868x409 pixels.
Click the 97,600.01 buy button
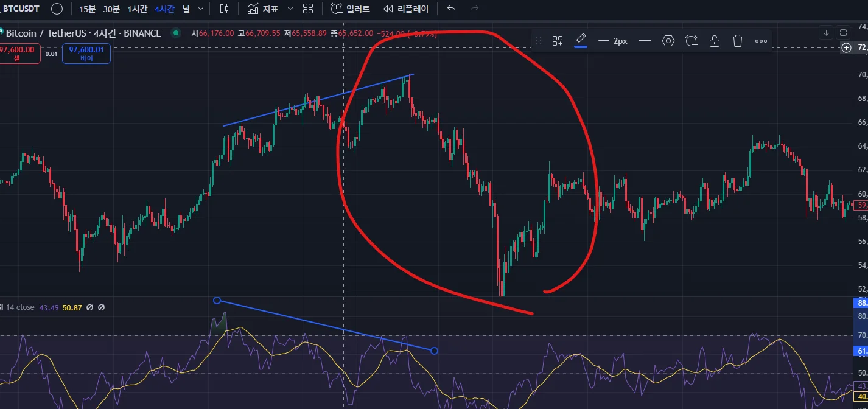86,54
